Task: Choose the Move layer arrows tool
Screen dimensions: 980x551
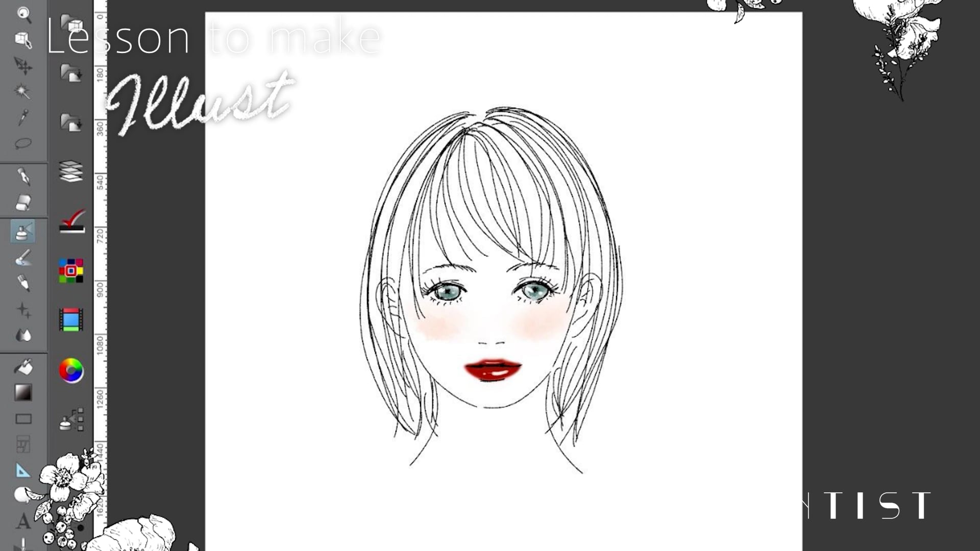Action: coord(23,66)
